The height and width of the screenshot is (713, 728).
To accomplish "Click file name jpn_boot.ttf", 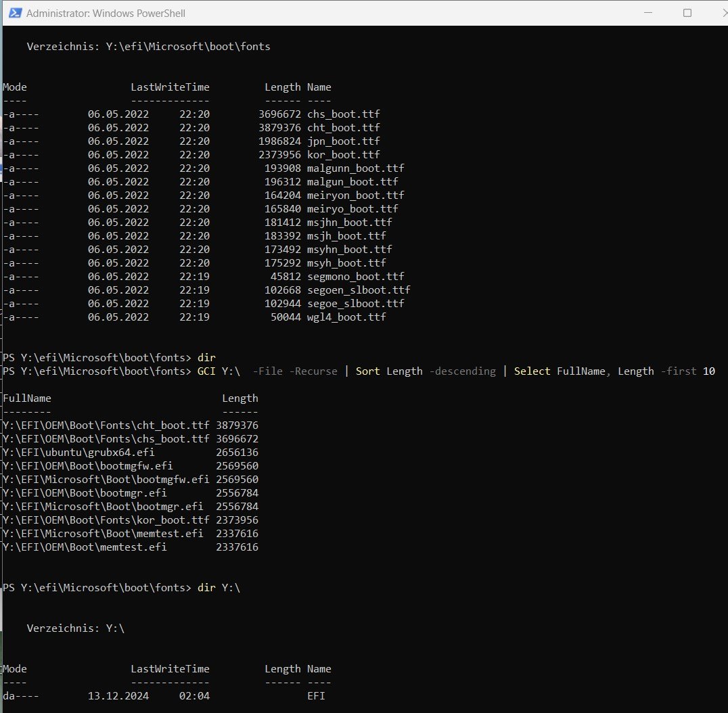I will 343,141.
